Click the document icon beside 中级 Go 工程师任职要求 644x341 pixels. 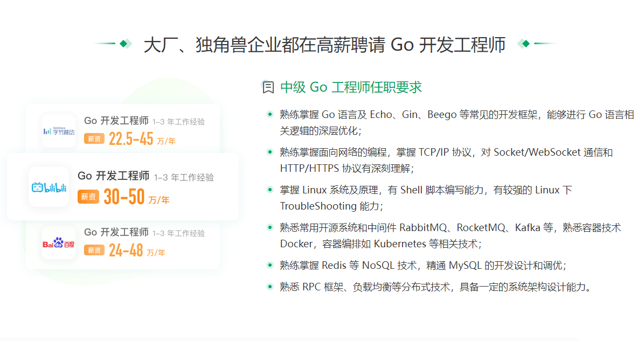[x=268, y=87]
